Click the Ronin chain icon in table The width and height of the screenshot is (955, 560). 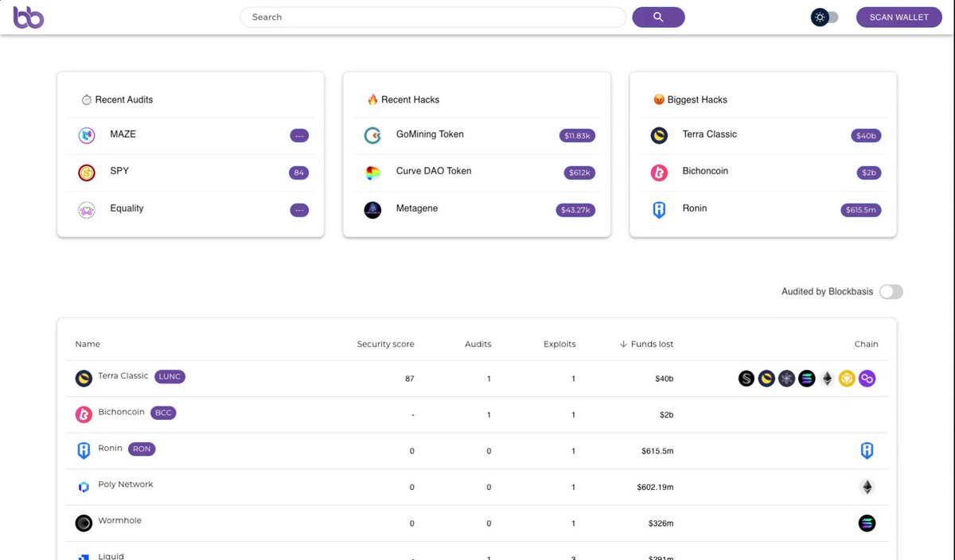(x=867, y=451)
